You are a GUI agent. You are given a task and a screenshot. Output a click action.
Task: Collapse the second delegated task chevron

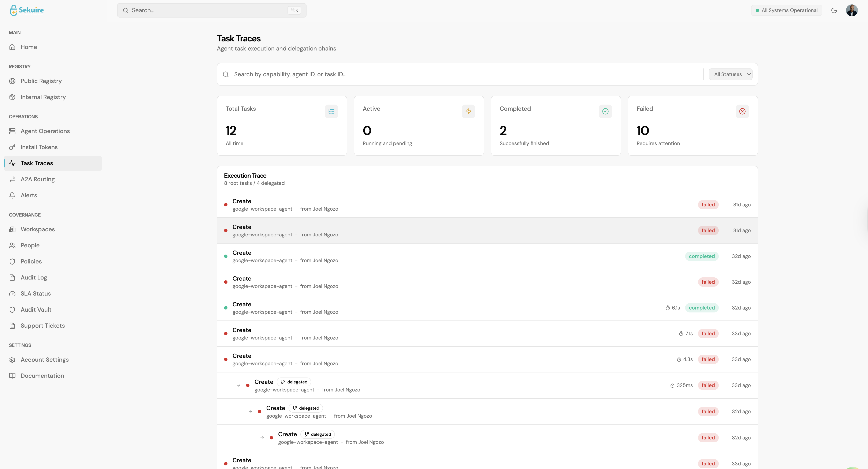(x=250, y=411)
